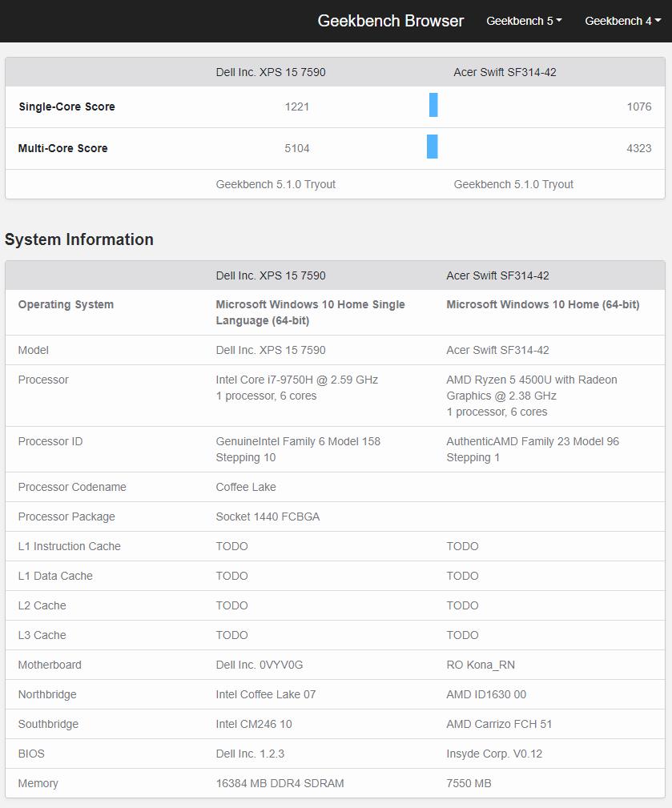This screenshot has height=808, width=672.
Task: Click Acer Swift SF314-42 header in score table
Action: click(x=505, y=72)
